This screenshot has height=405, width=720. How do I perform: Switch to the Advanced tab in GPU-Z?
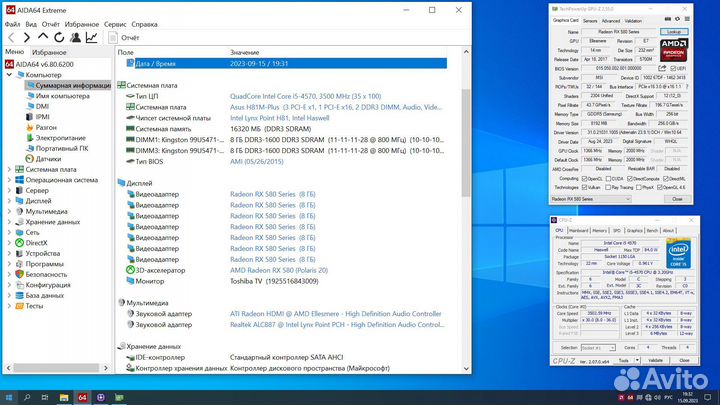click(611, 21)
